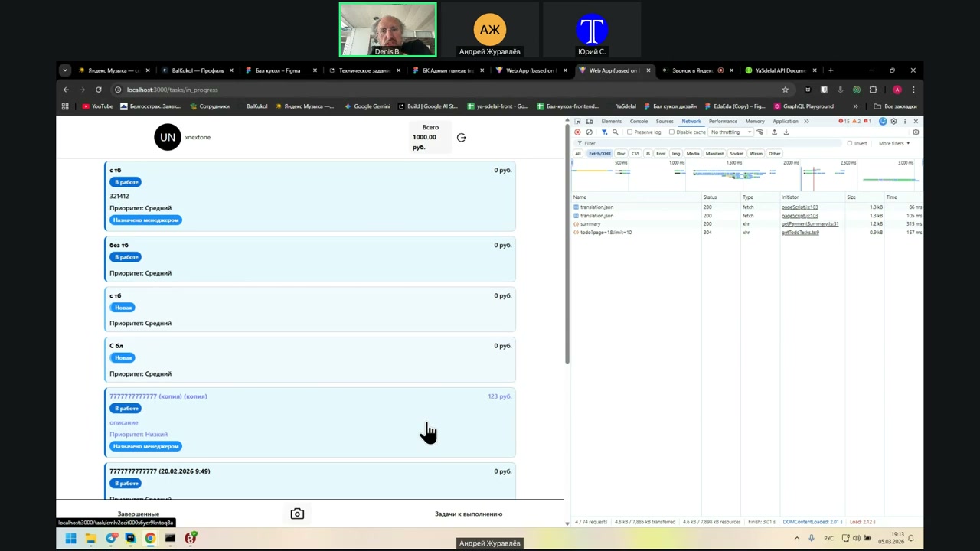Tick the Disable cache checkbox
The image size is (980, 551).
click(672, 132)
